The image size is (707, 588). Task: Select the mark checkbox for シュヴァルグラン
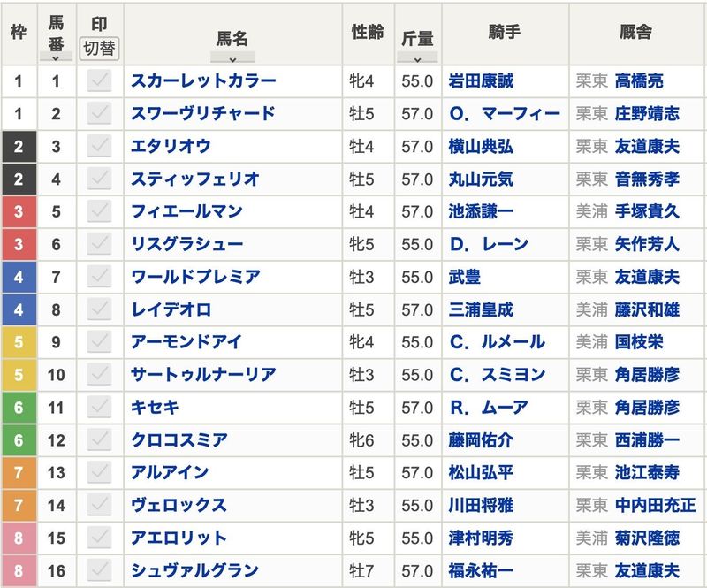coord(100,571)
